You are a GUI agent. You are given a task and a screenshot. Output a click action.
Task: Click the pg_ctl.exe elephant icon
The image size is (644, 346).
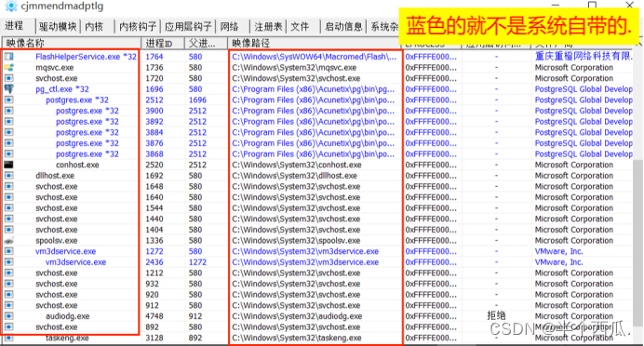(8, 89)
